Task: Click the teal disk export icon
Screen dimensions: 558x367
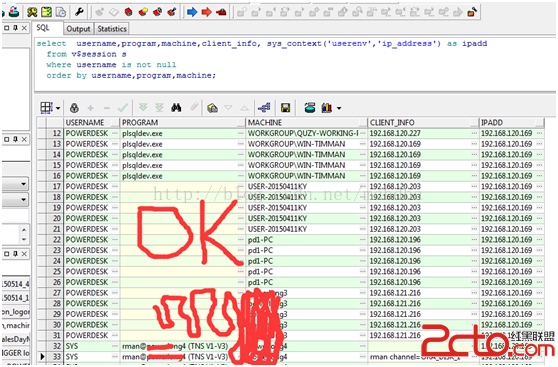Action: (310, 108)
